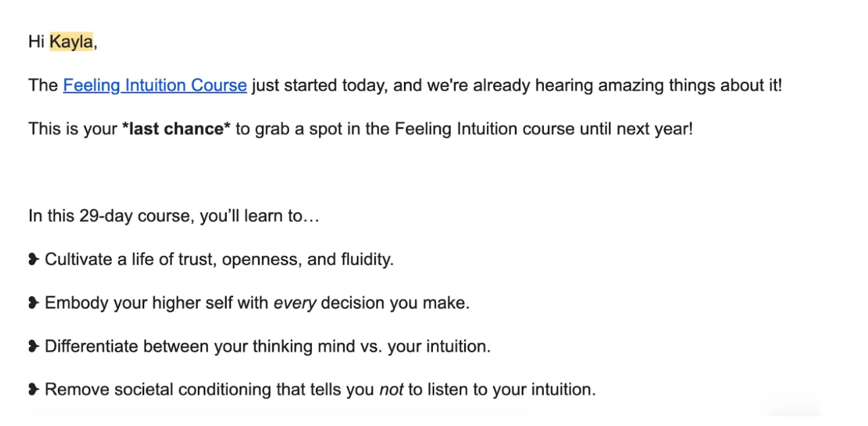Click the italic word "every"
Image resolution: width=868 pixels, height=426 pixels.
tap(295, 303)
